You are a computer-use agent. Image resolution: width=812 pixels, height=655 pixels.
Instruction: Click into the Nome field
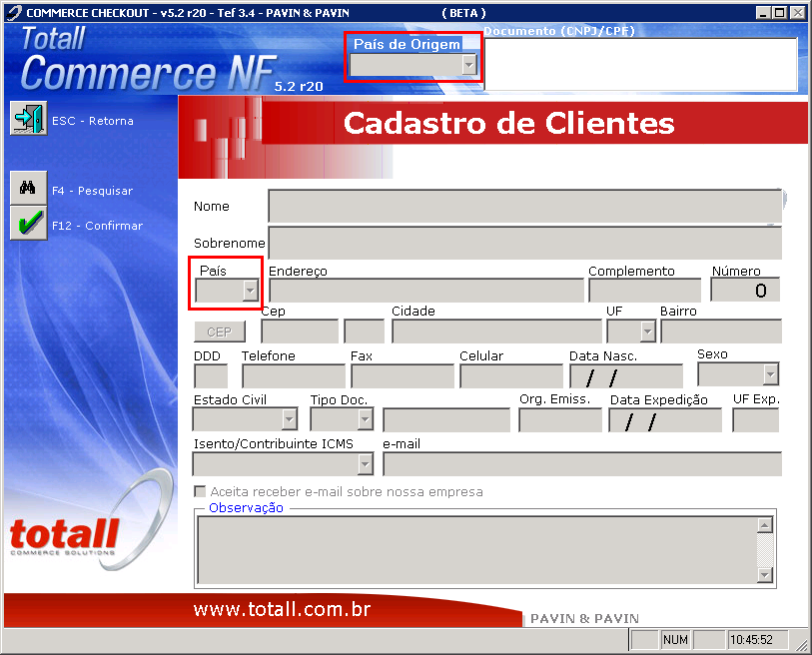click(524, 206)
